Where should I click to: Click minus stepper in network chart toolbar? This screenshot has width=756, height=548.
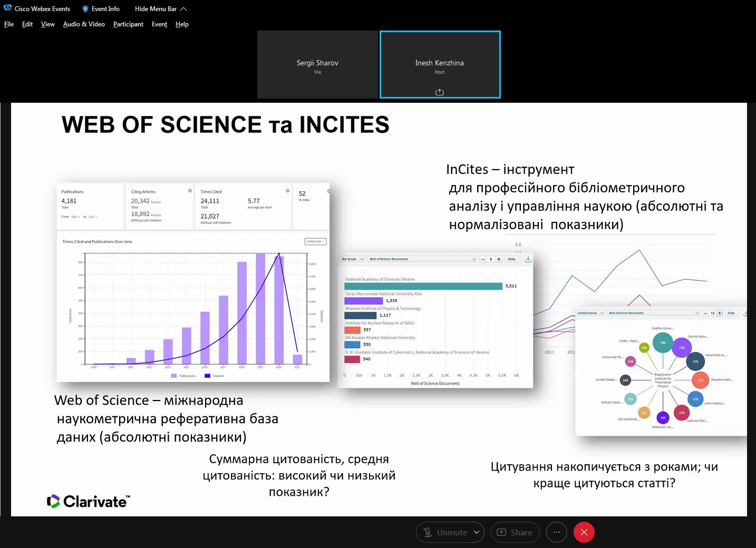coord(705,313)
